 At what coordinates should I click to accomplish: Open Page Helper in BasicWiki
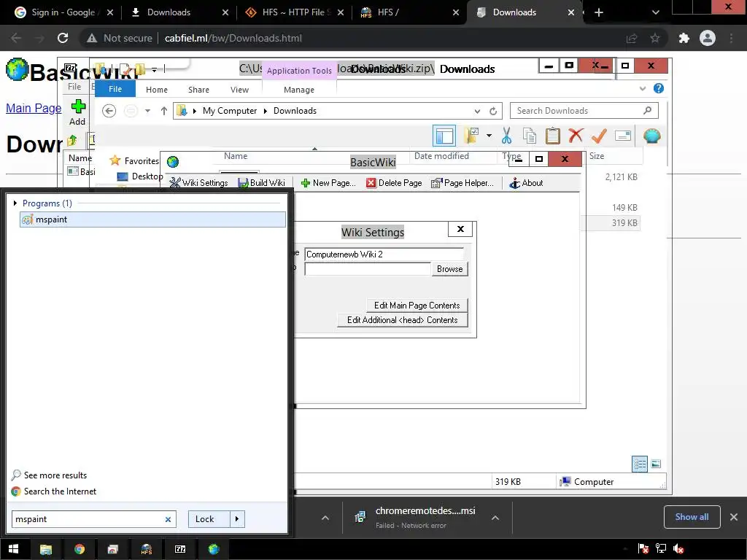tap(462, 183)
